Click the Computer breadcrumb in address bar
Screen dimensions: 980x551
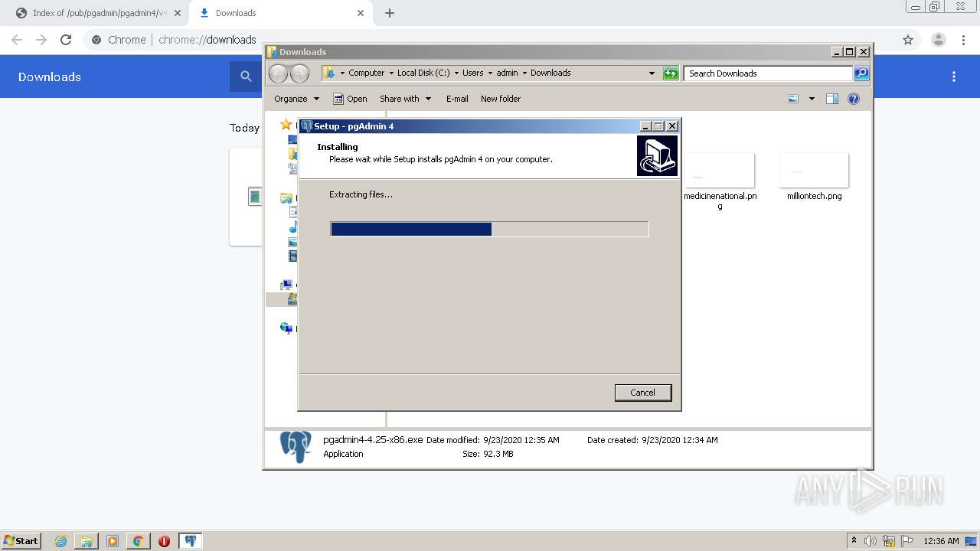[x=366, y=73]
